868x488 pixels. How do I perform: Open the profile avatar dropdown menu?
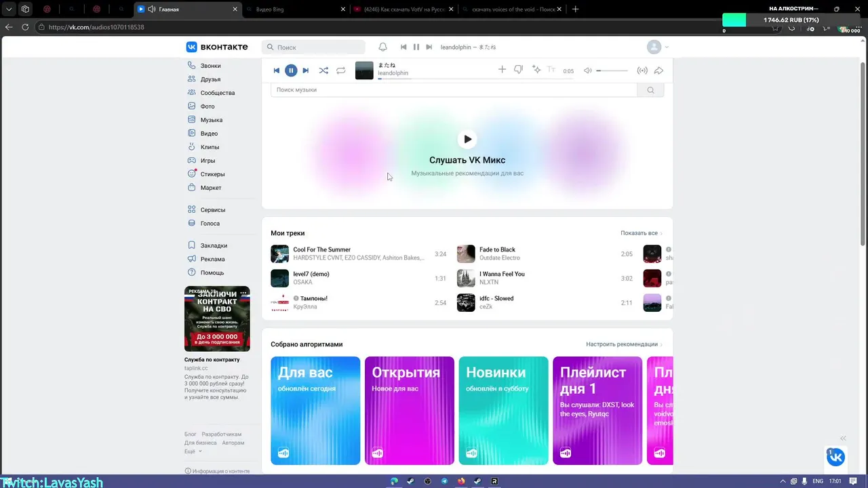[657, 47]
